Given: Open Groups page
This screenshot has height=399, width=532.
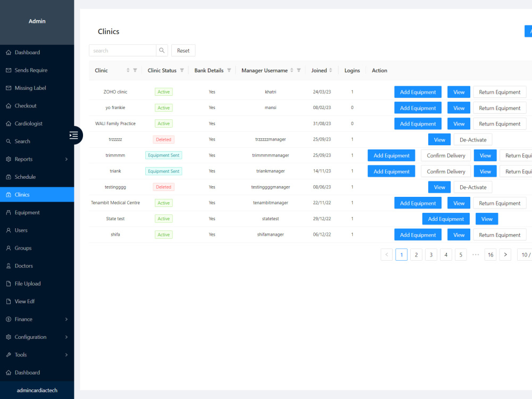Looking at the screenshot, I should (x=37, y=248).
